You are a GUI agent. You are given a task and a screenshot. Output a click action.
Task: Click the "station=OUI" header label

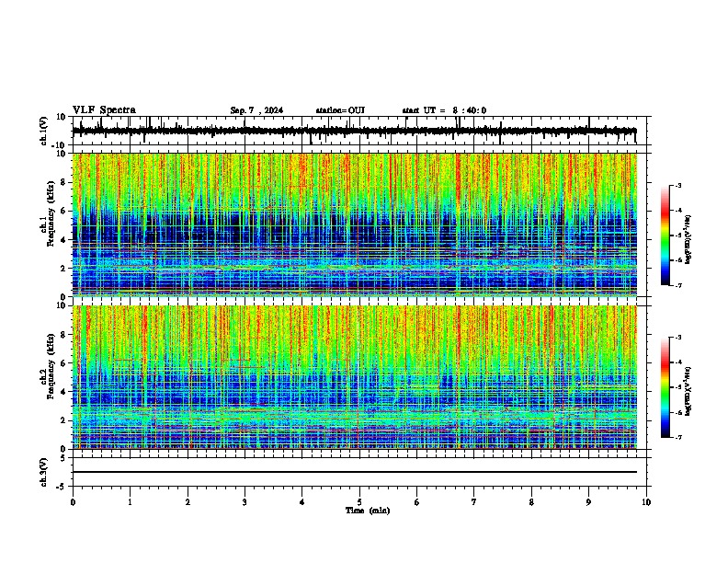340,110
